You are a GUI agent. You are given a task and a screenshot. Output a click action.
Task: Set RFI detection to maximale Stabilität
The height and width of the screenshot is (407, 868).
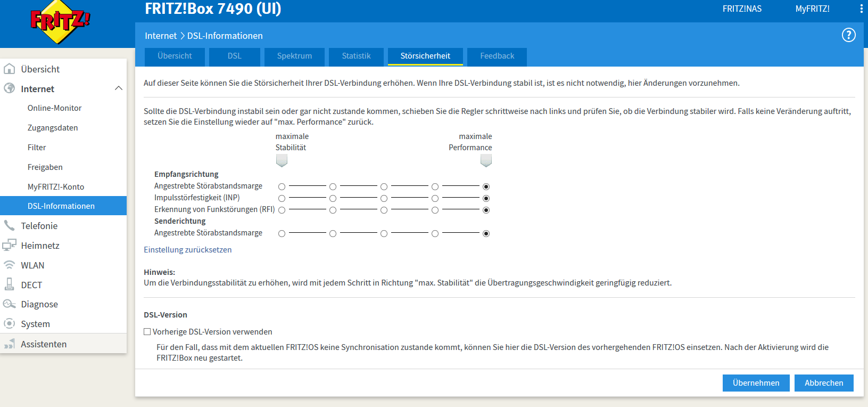tap(282, 210)
